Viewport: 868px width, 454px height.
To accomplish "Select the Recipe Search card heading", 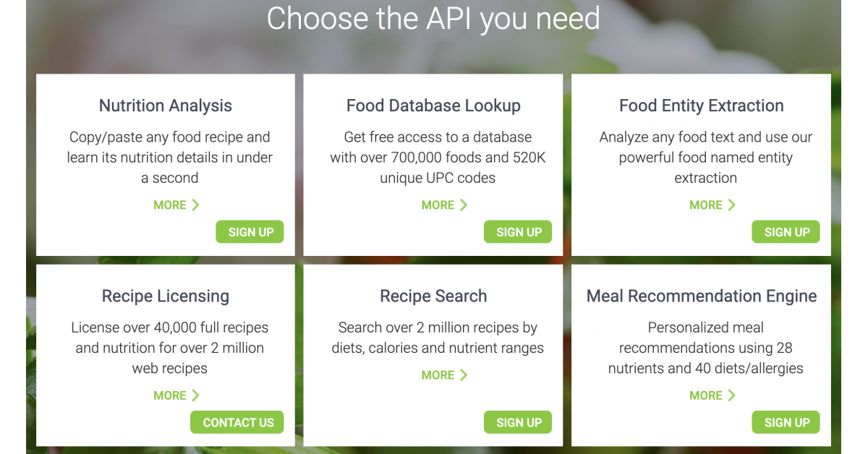I will pos(433,296).
